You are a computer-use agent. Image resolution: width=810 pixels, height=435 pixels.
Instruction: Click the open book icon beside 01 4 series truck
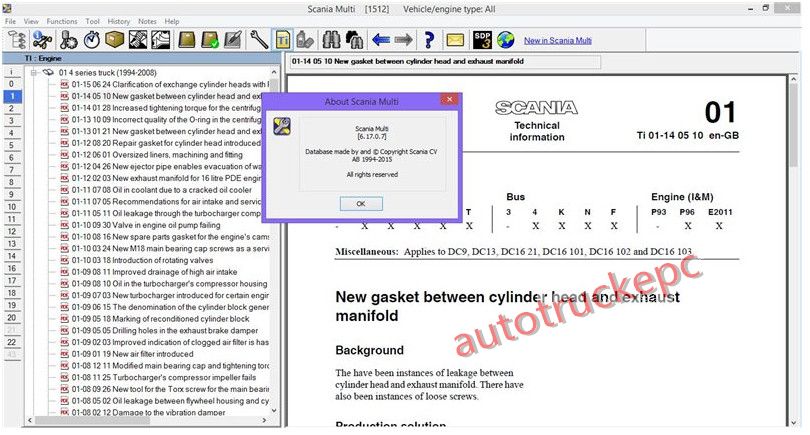coord(48,73)
